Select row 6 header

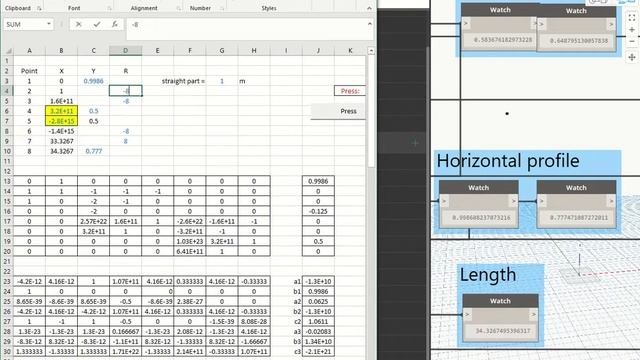tap(7, 111)
